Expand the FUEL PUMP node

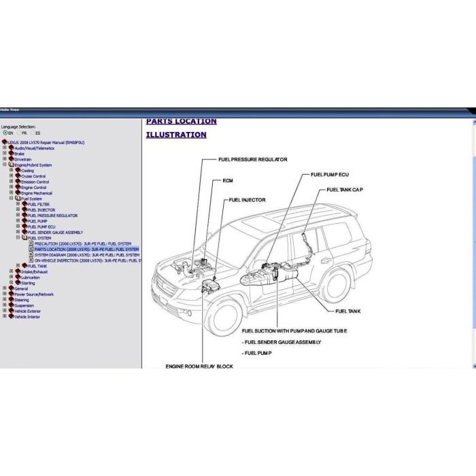pos(18,220)
